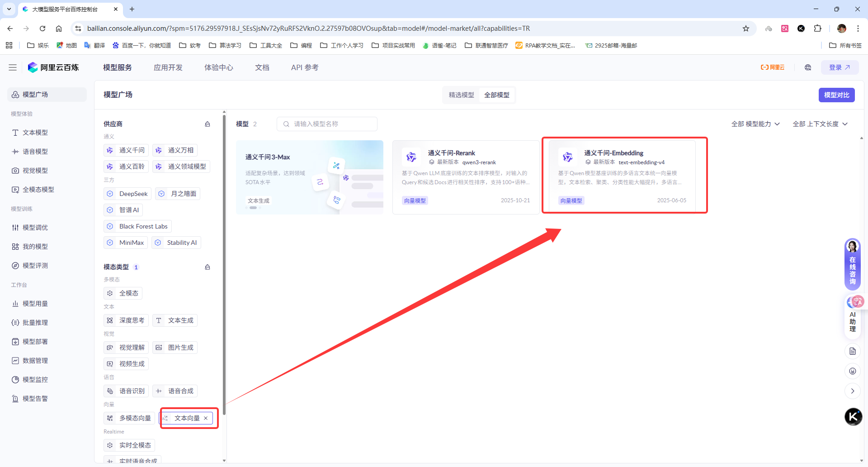Open 数据管理 in the sidebar

[47, 361]
